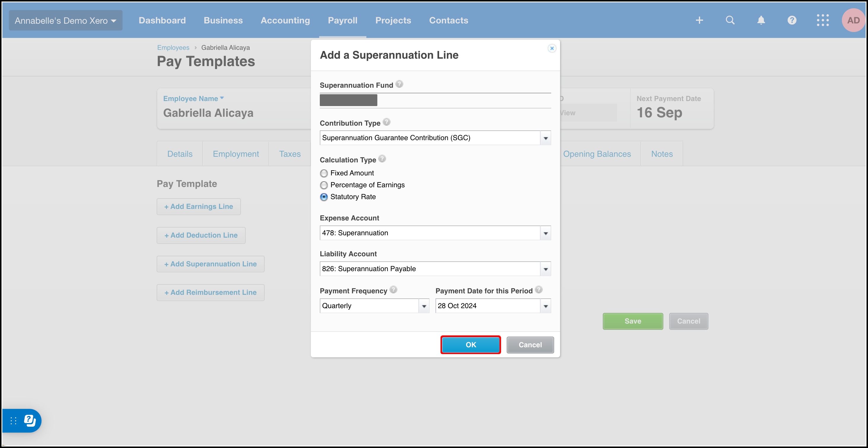The width and height of the screenshot is (868, 448).
Task: Open the search magnifier icon
Action: 730,20
